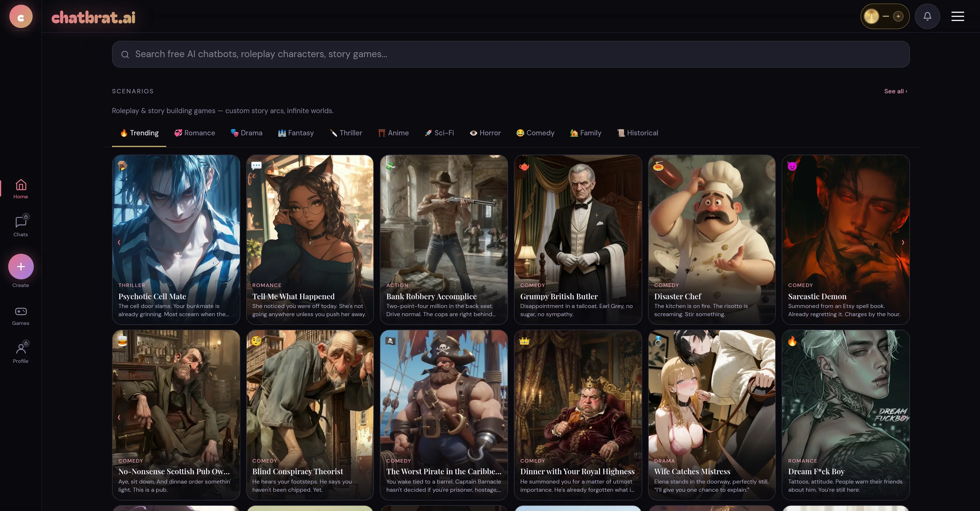The image size is (980, 511).
Task: Click the pink Create plus button
Action: [21, 267]
